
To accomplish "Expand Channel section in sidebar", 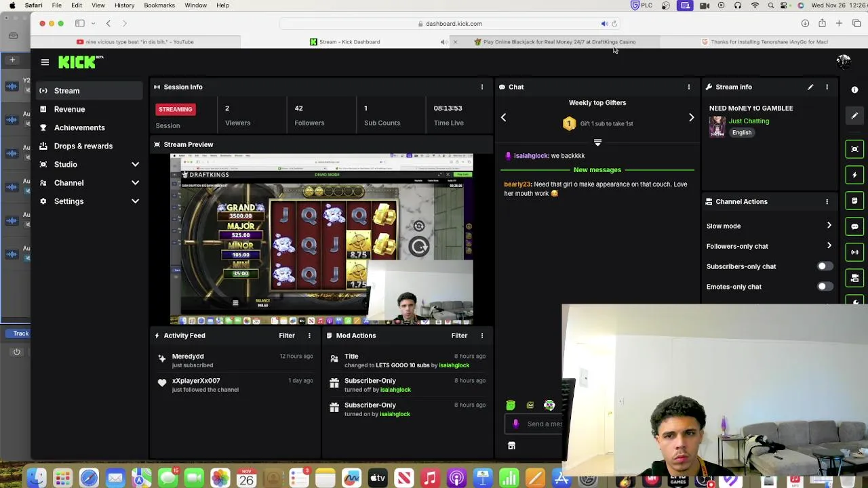I will pos(135,183).
